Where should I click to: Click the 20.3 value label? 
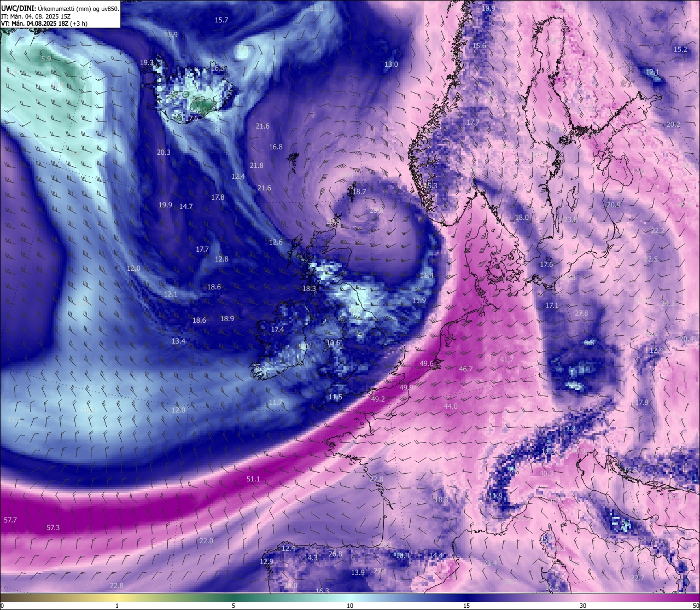click(x=164, y=152)
